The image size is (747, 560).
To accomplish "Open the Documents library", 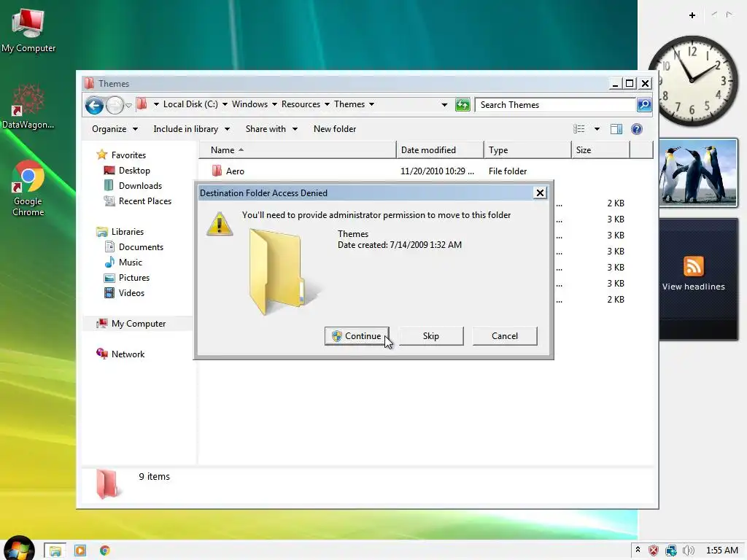I will pyautogui.click(x=133, y=247).
